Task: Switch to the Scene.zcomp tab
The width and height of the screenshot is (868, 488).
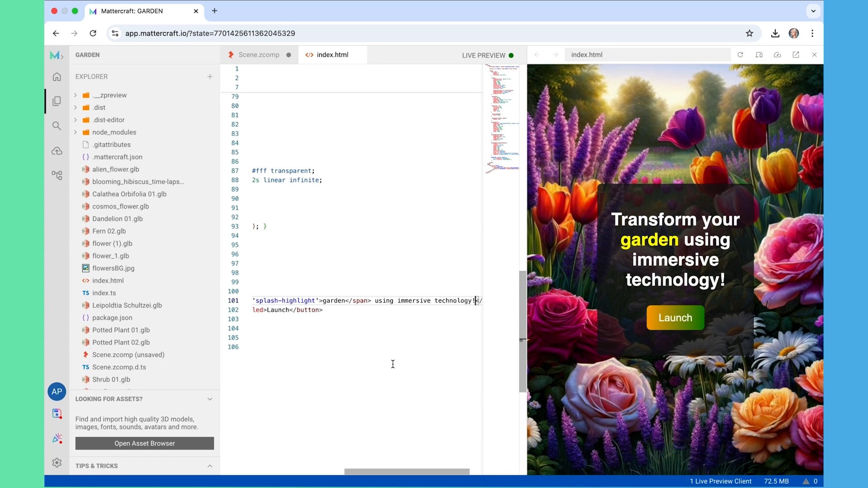Action: click(259, 55)
